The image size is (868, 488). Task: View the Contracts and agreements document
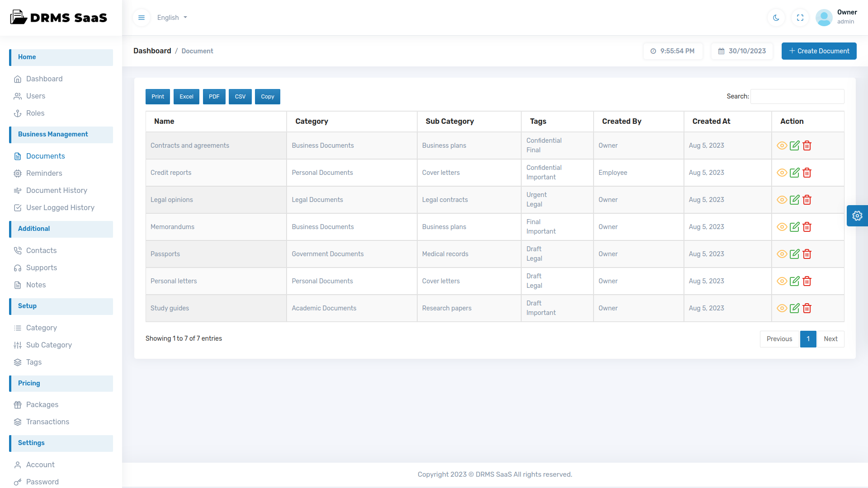point(782,145)
